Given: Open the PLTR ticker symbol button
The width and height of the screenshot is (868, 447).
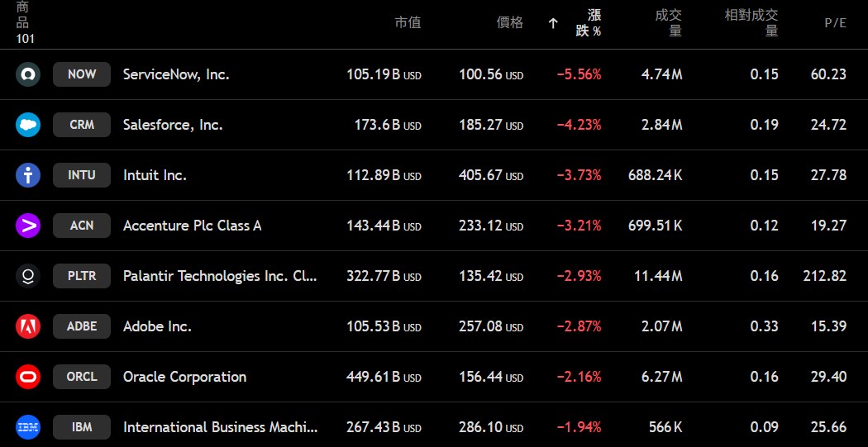Looking at the screenshot, I should pos(82,276).
